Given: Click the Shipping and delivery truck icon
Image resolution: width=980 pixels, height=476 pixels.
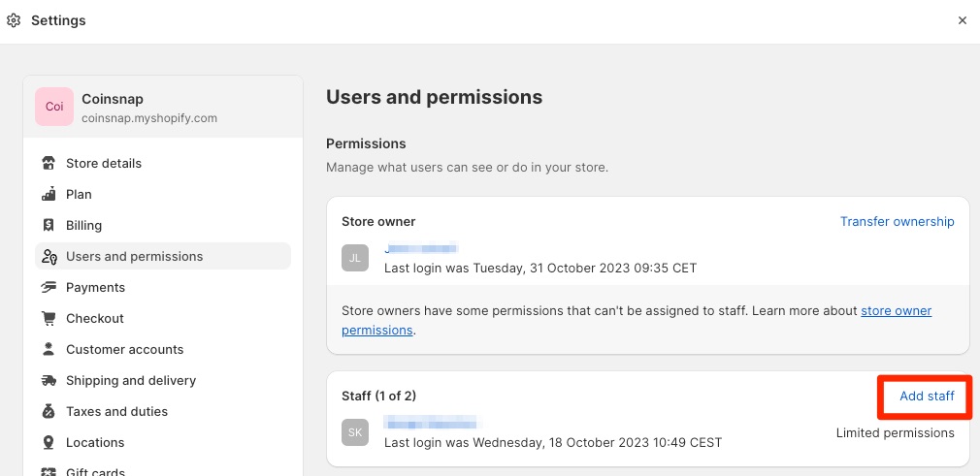Looking at the screenshot, I should pos(49,380).
